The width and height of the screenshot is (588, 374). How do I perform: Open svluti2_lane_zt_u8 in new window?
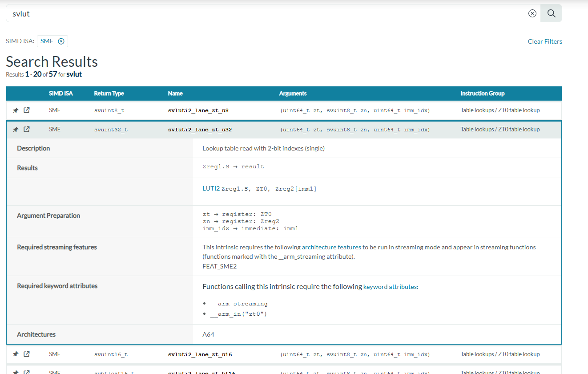[27, 110]
